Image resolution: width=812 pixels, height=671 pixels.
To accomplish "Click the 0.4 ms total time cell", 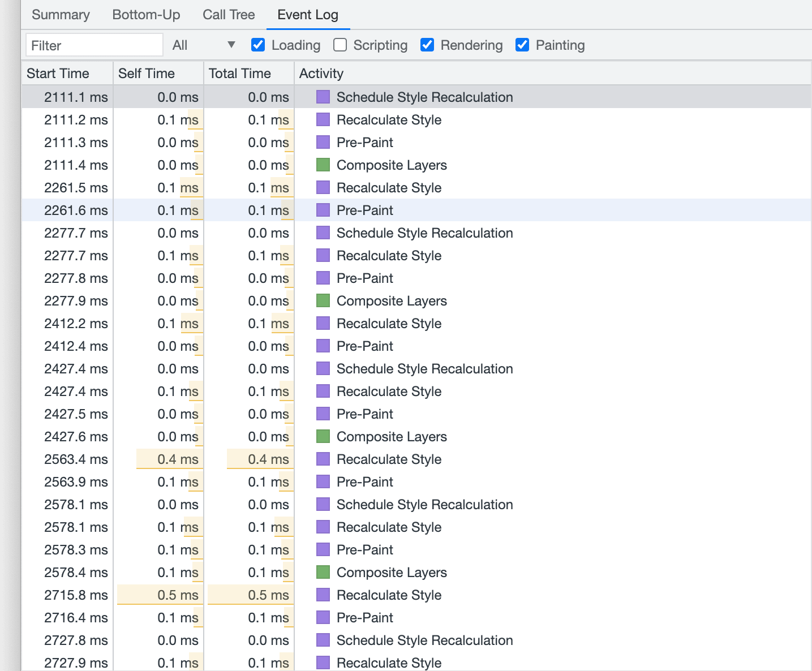I will (x=249, y=459).
